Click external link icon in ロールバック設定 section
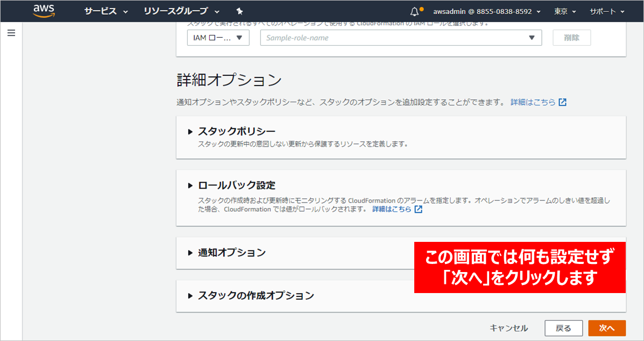The height and width of the screenshot is (341, 644). coord(418,209)
